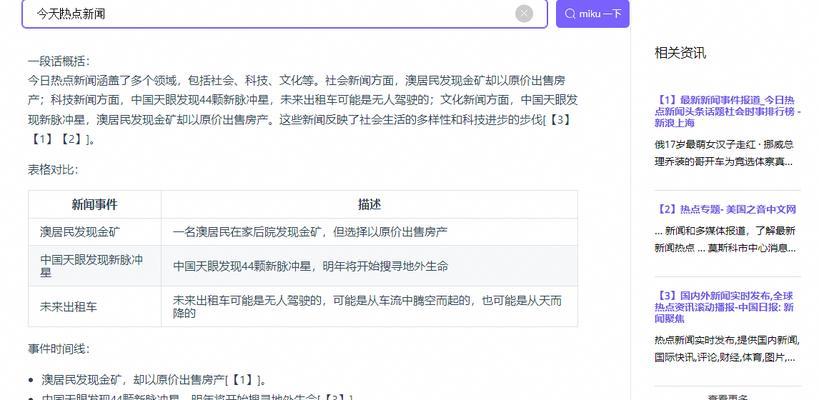Click the 新闻事件 table header
Viewport: 819px width, 400px height.
(x=95, y=205)
